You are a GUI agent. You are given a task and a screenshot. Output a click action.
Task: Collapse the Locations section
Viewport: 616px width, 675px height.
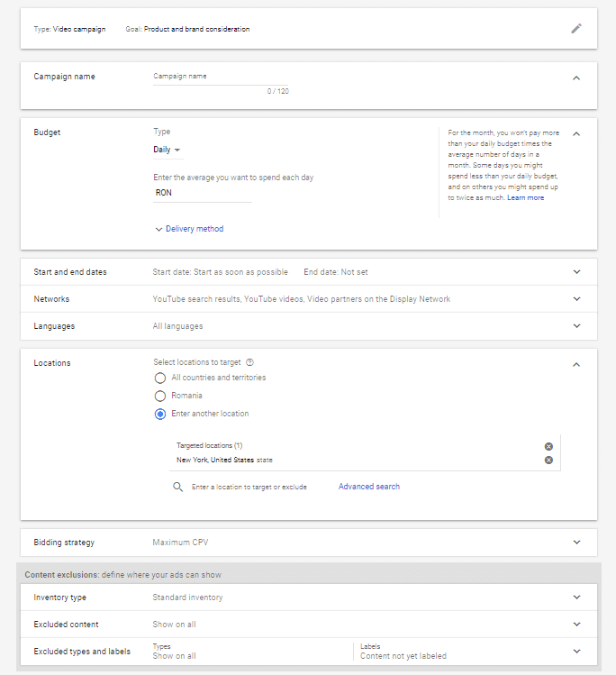[x=576, y=365]
